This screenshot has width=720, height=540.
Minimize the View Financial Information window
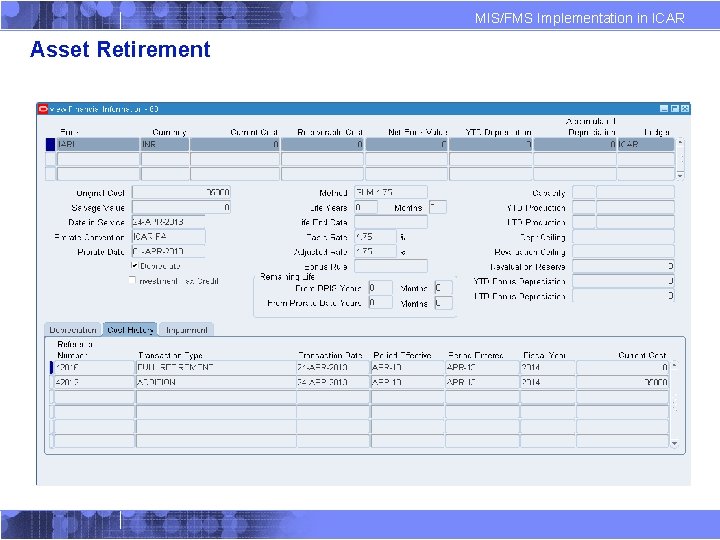[x=664, y=109]
